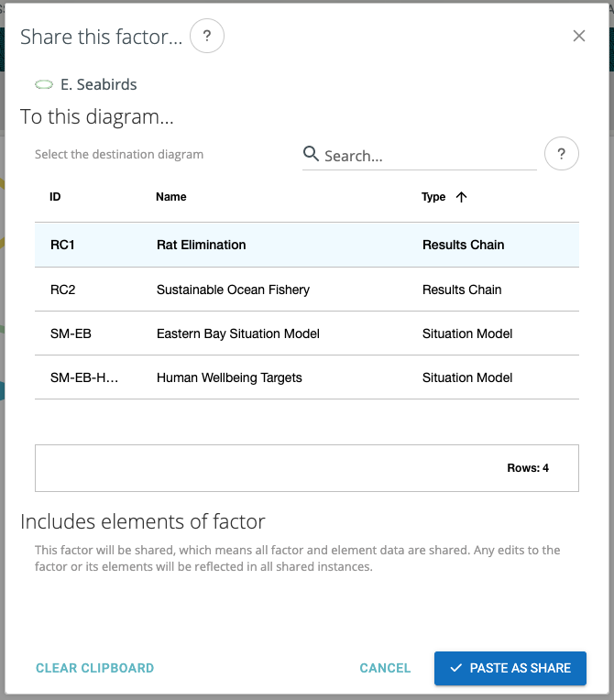Select the Rat Elimination diagram row

tap(202, 246)
